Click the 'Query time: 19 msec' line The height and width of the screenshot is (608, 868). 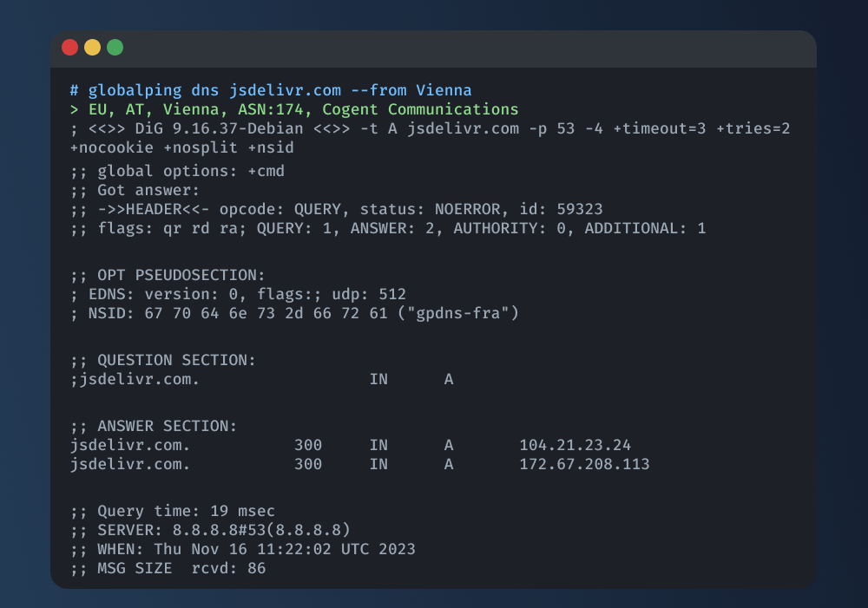click(x=173, y=511)
